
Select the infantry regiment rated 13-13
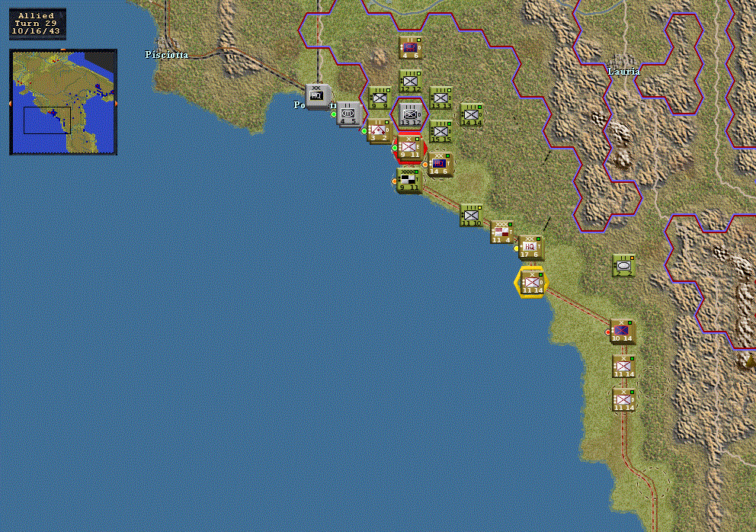click(x=441, y=98)
